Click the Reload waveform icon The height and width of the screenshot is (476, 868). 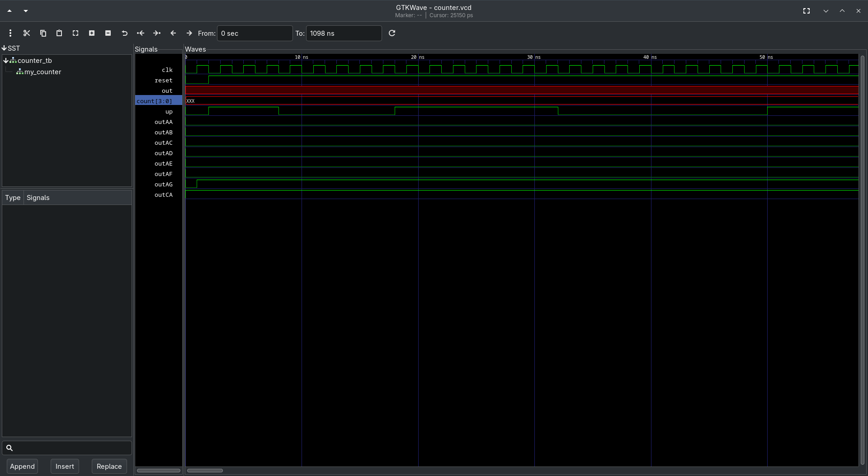[392, 33]
